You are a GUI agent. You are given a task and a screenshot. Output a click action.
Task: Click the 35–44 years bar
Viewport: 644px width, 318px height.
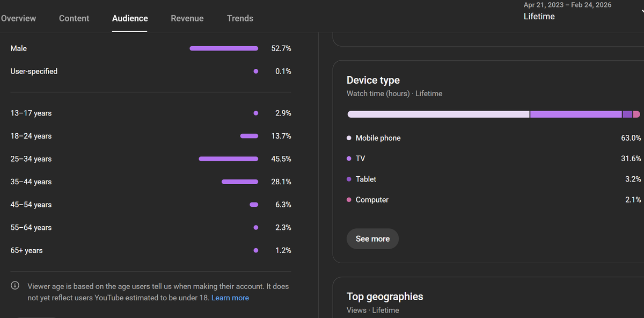coord(240,182)
